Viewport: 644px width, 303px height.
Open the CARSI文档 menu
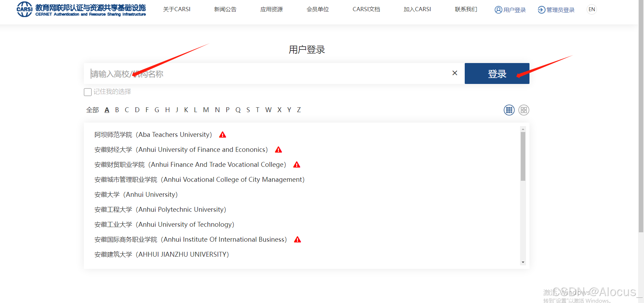(x=366, y=9)
